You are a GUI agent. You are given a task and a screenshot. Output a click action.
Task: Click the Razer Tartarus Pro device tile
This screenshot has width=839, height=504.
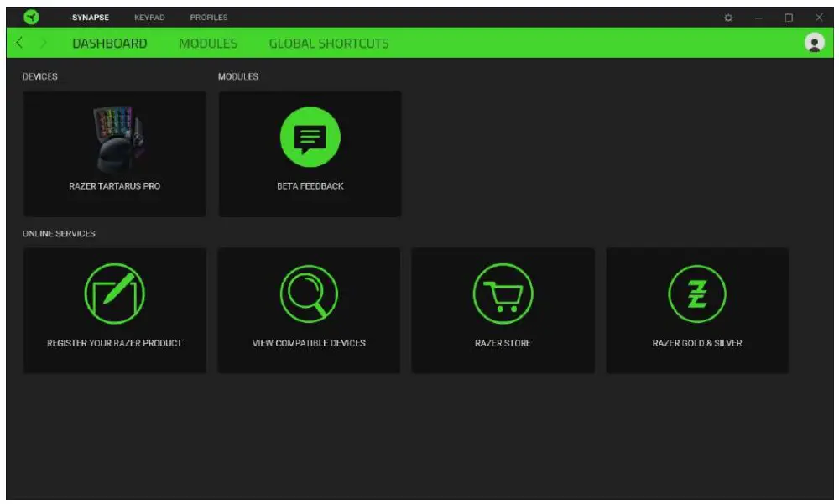(115, 153)
